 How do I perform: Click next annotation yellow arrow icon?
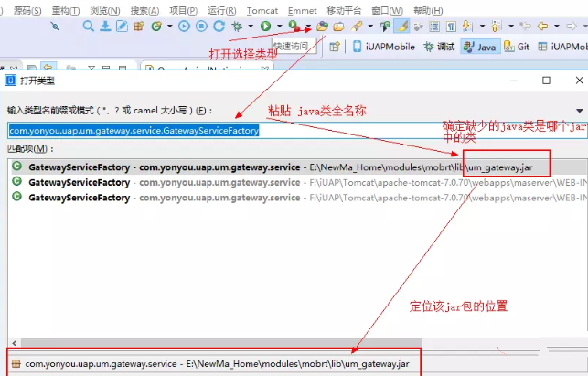(466, 26)
